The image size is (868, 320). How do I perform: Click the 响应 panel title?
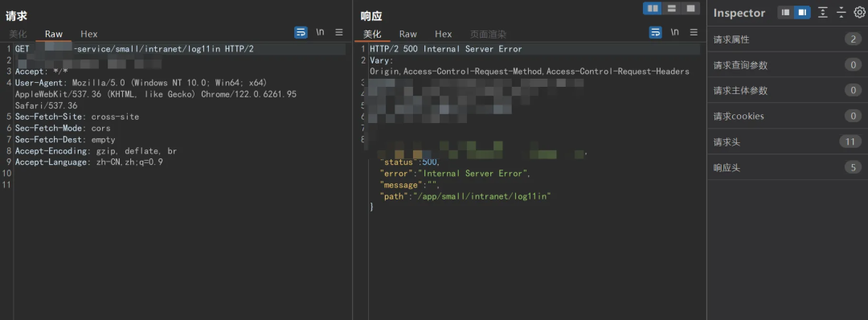[371, 16]
